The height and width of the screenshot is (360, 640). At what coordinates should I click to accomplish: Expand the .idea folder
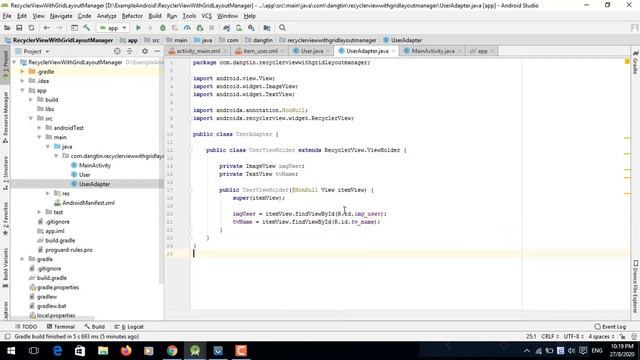(x=22, y=81)
